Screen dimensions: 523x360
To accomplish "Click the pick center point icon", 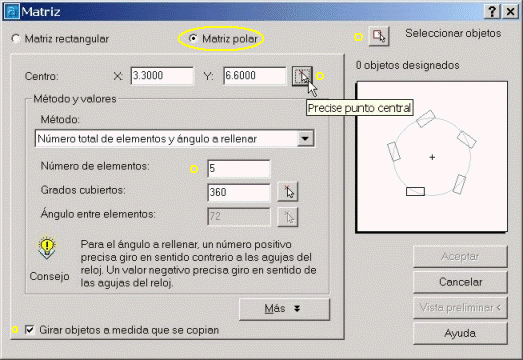I will (x=302, y=76).
